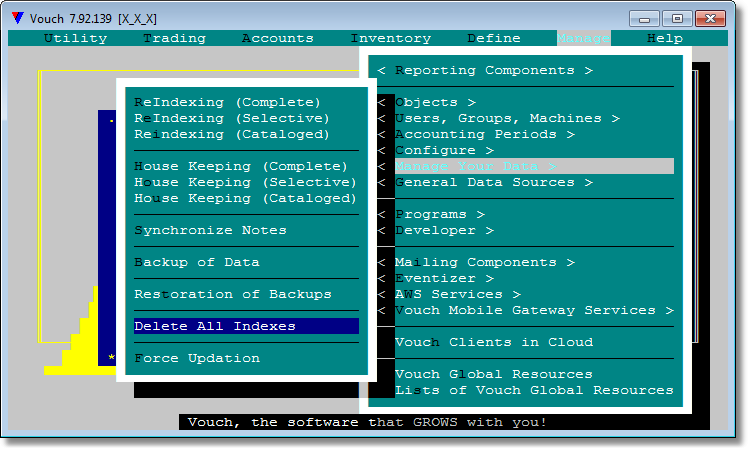The image size is (748, 450).
Task: Open the Help menu
Action: (665, 38)
